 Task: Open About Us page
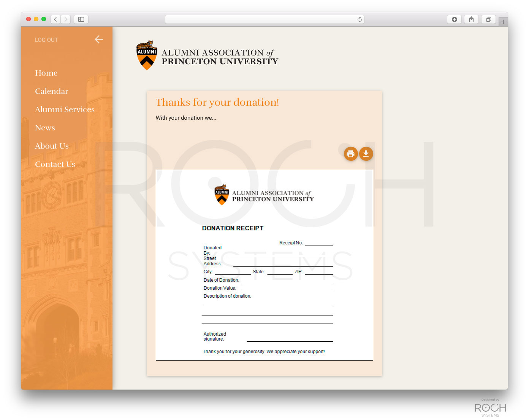tap(52, 146)
